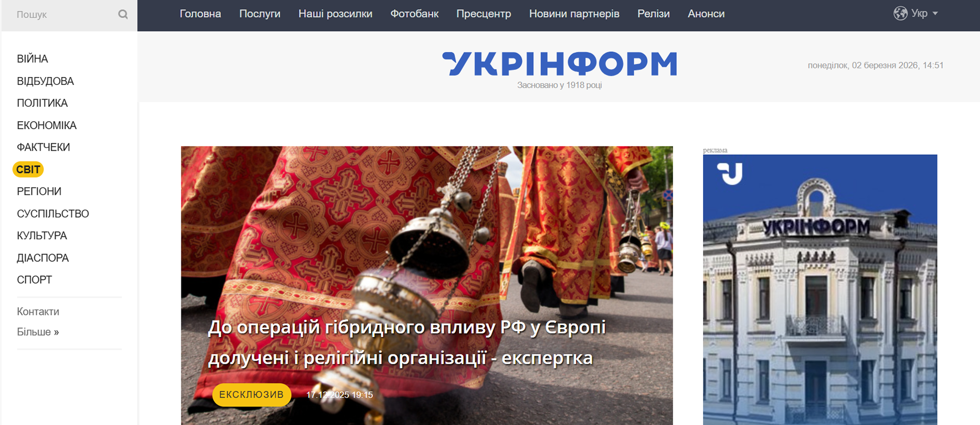Open the ЕКОНОМІКА sidebar category
The height and width of the screenshot is (425, 980).
coord(47,125)
